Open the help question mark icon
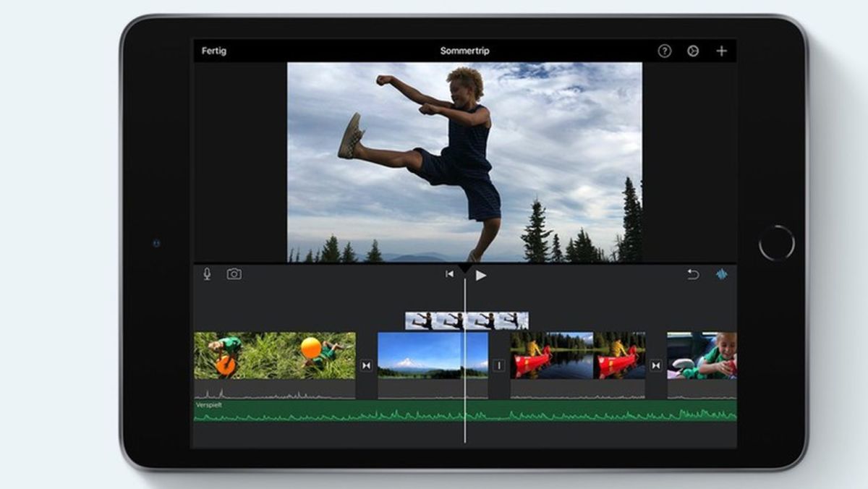 click(x=664, y=51)
